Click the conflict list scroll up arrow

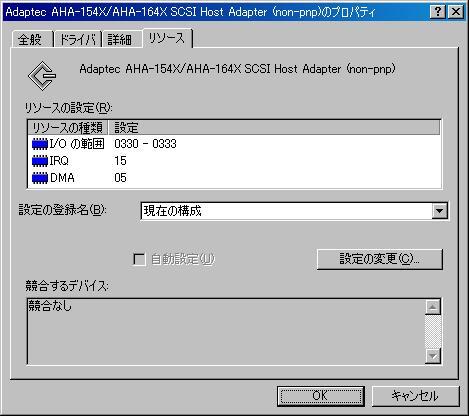(433, 307)
